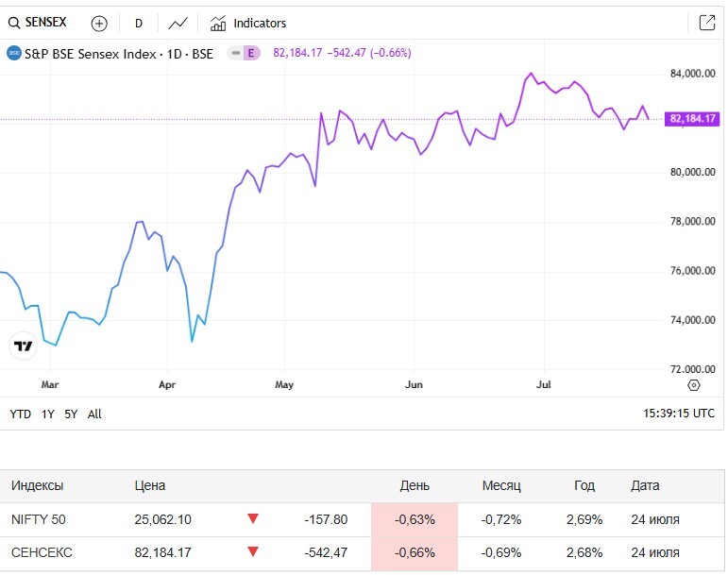Select the -157.80 change value
The image size is (728, 575).
[x=326, y=519]
